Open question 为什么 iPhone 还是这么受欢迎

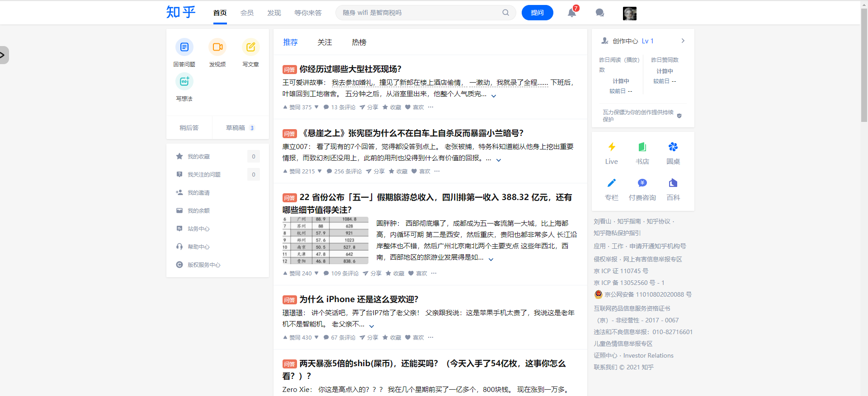359,299
